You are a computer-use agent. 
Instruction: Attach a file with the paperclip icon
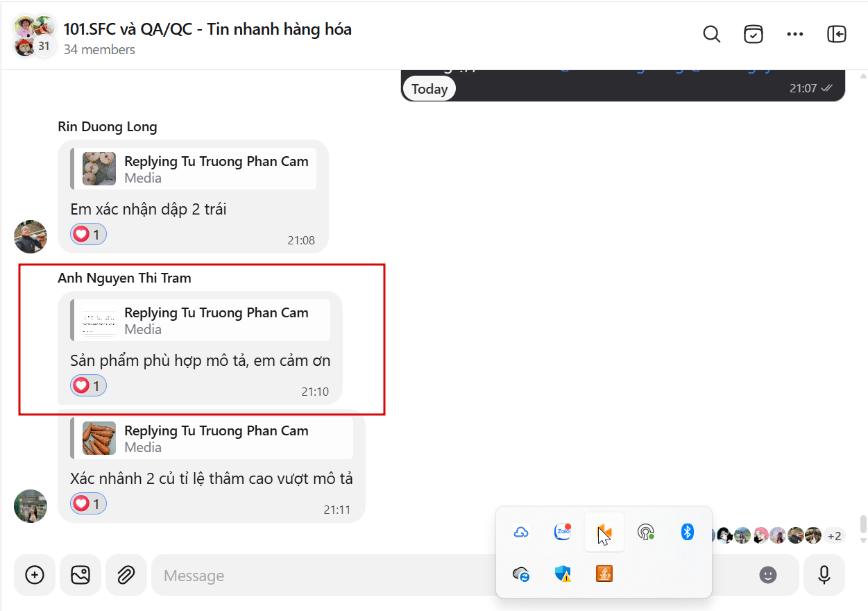[126, 575]
